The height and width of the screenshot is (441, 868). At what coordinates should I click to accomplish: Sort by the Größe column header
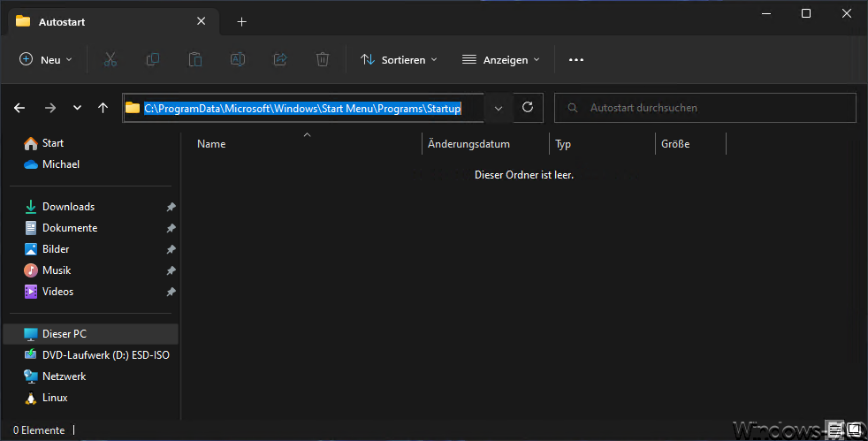pyautogui.click(x=691, y=144)
